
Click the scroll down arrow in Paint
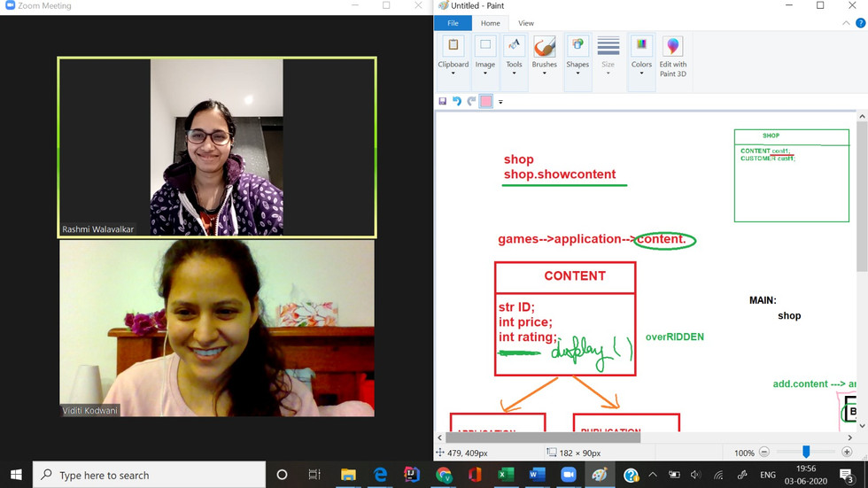(x=862, y=426)
